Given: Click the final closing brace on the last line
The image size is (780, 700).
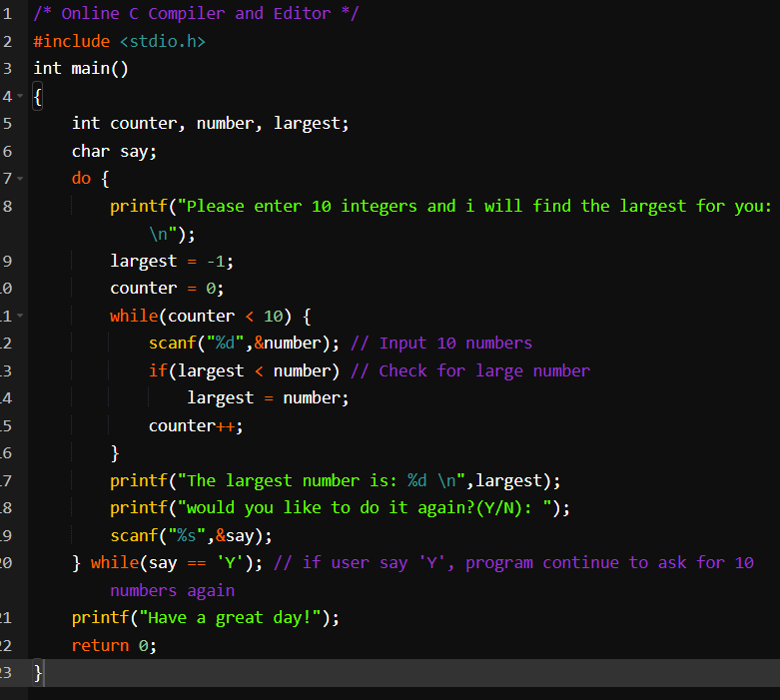Looking at the screenshot, I should coord(38,673).
